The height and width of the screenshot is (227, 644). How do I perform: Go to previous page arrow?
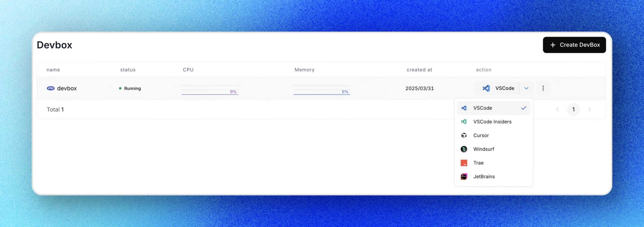557,109
